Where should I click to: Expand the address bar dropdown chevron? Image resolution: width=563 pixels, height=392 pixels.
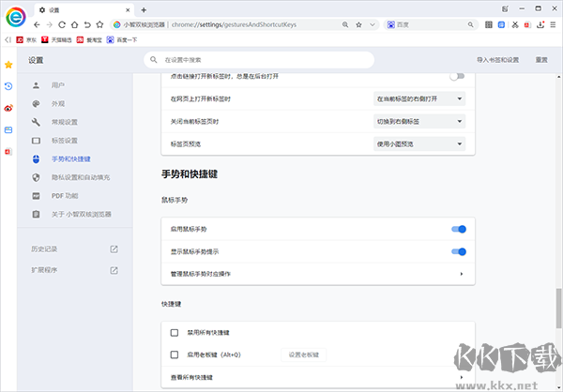[x=373, y=24]
